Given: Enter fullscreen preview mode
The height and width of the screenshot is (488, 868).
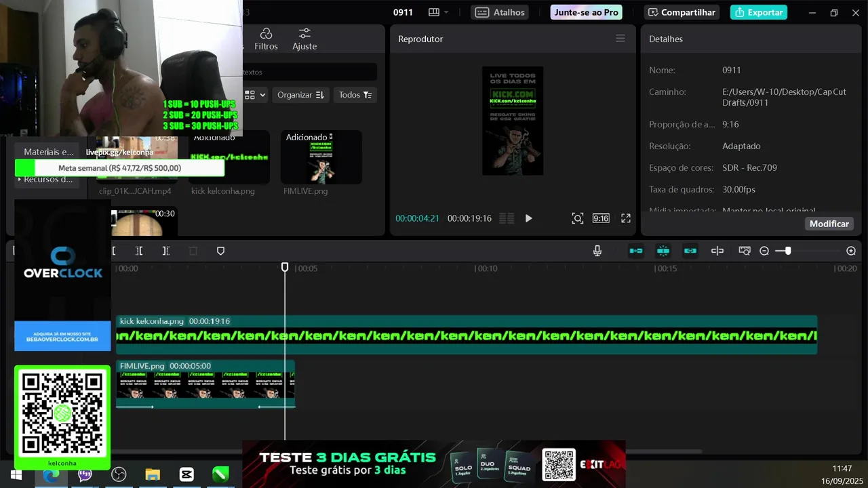Looking at the screenshot, I should 626,218.
